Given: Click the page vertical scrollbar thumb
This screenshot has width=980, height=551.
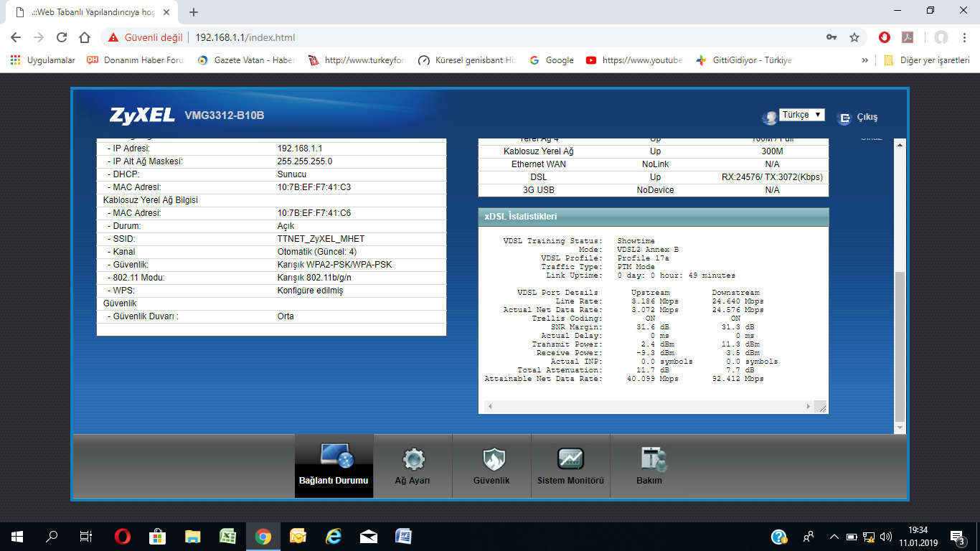Looking at the screenshot, I should coord(900,348).
